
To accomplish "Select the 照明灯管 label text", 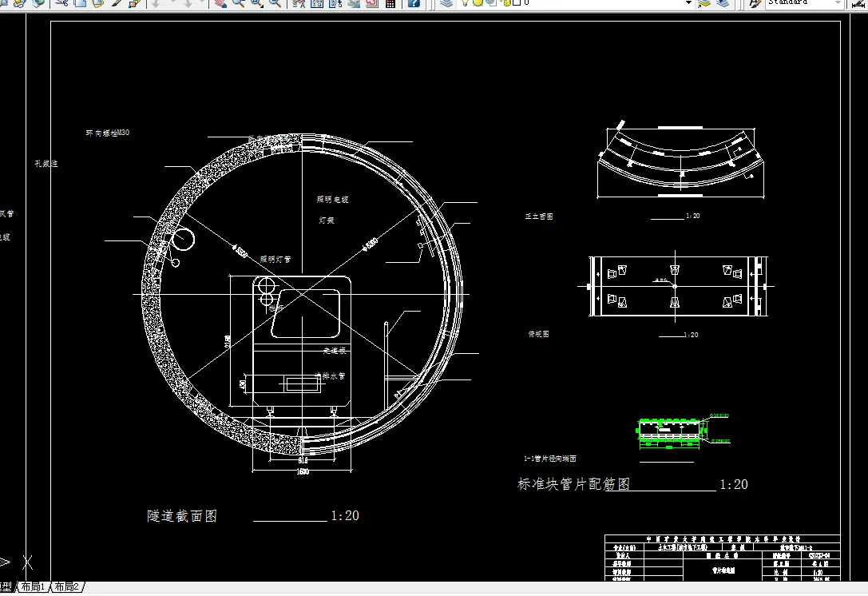I will coord(275,259).
